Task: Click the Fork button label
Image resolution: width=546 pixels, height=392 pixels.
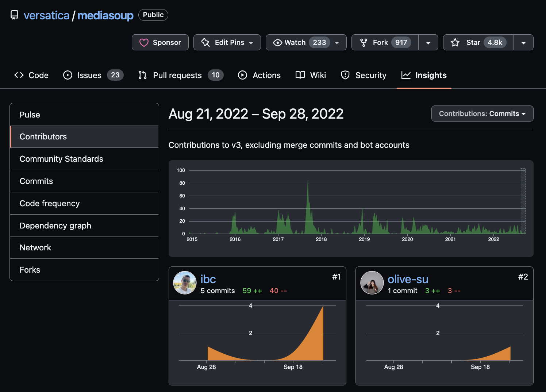Action: (x=380, y=43)
